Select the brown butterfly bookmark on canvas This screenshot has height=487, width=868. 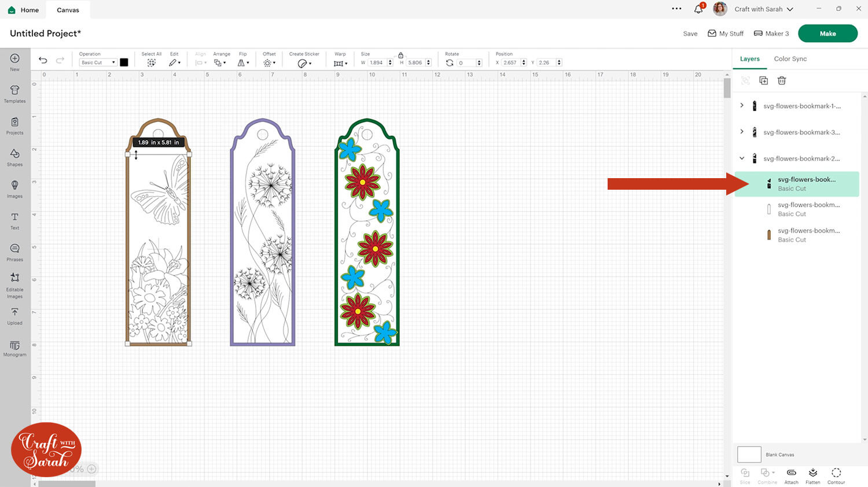tap(159, 232)
